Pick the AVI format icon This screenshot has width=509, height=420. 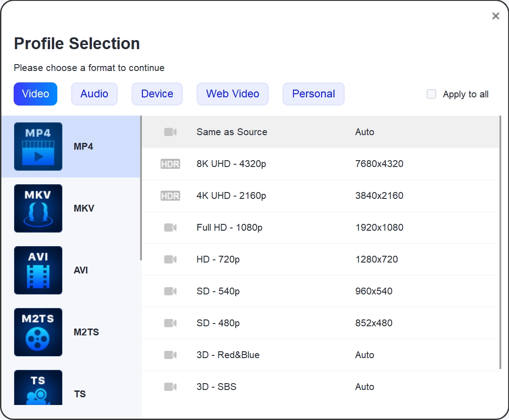click(x=38, y=270)
